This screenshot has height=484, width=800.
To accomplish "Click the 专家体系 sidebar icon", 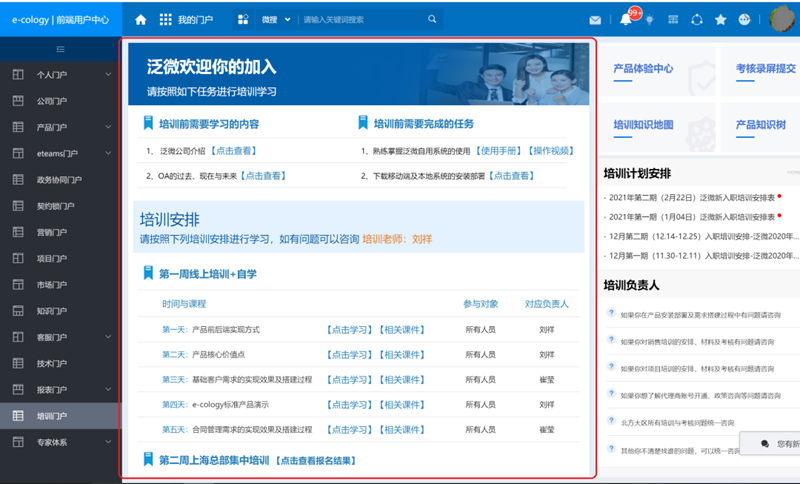I will click(x=18, y=442).
